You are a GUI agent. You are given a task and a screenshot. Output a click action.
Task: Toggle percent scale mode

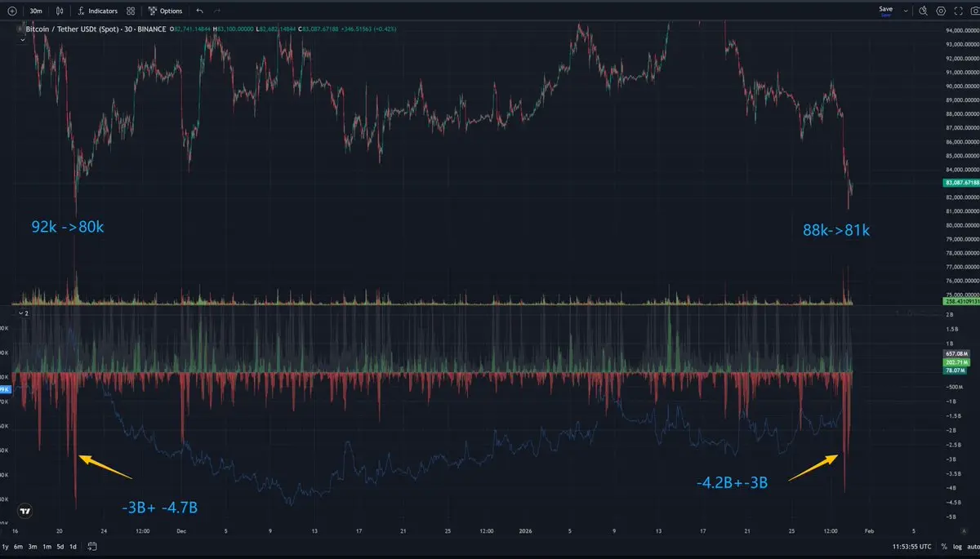click(x=943, y=546)
